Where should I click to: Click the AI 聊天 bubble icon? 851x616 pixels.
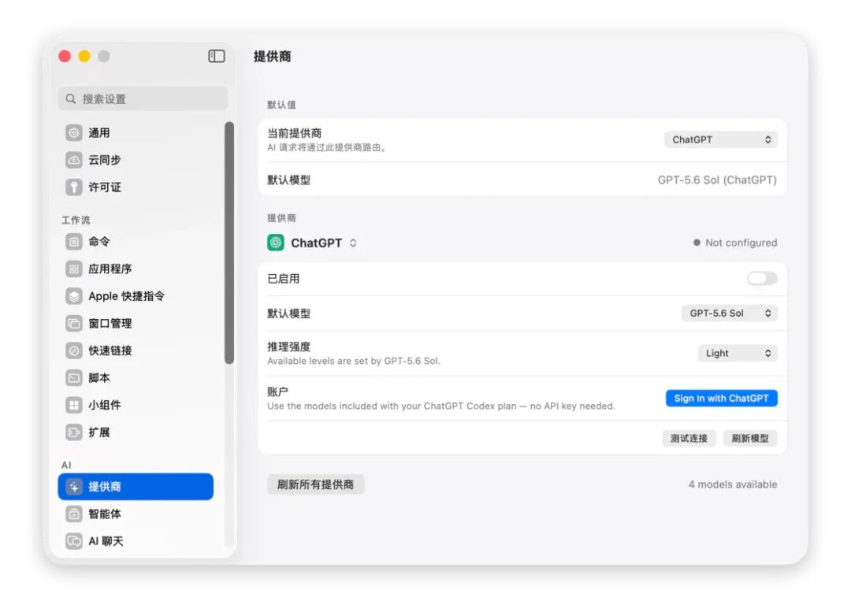[x=74, y=541]
